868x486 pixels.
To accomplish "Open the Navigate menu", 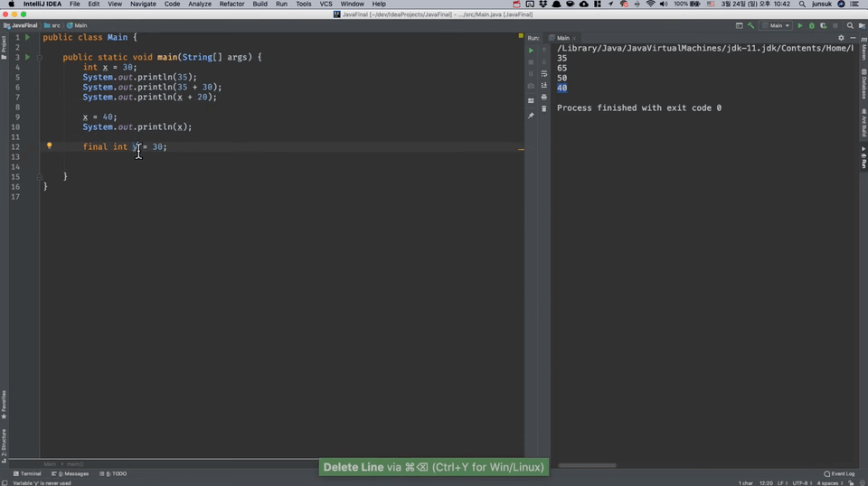I will point(143,4).
